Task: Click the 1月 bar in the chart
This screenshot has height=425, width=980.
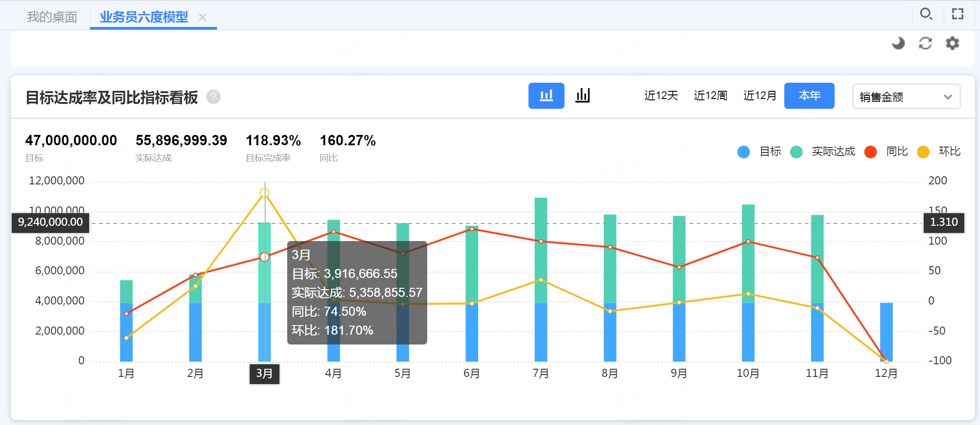Action: pyautogui.click(x=126, y=321)
